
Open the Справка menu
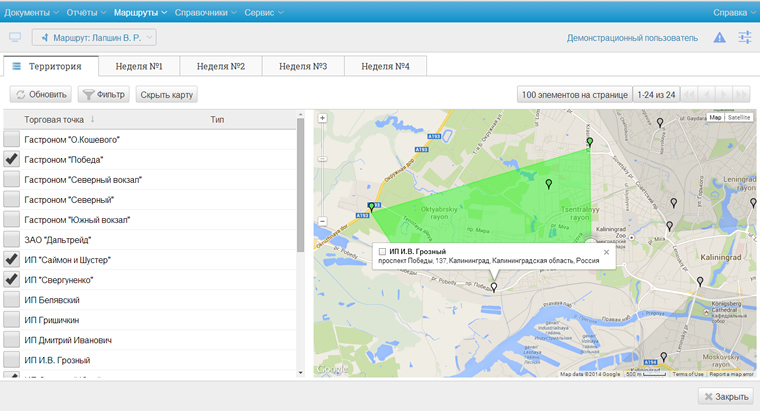734,13
